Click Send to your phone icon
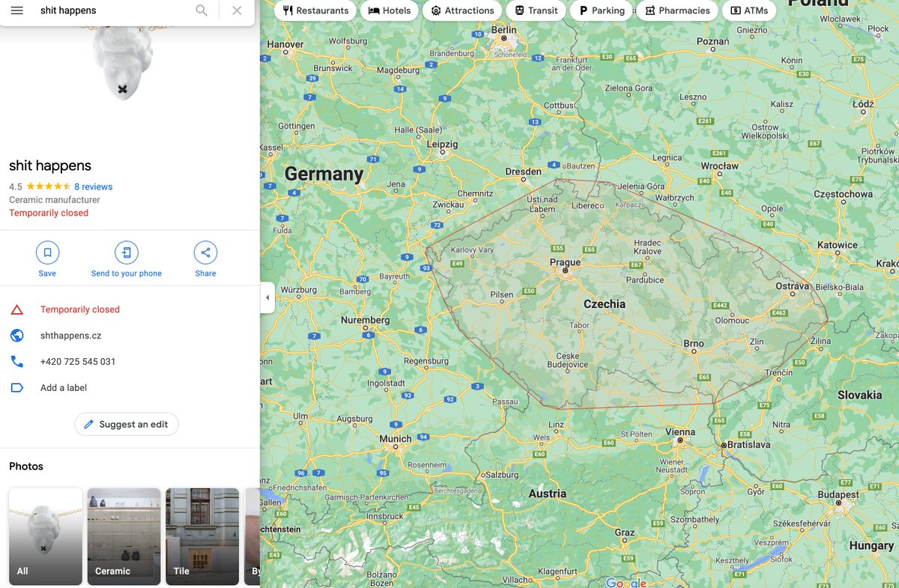Viewport: 899px width, 588px height. pyautogui.click(x=127, y=252)
